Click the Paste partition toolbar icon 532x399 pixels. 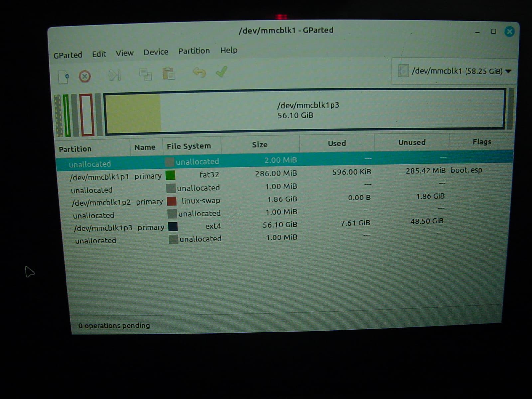pyautogui.click(x=169, y=73)
